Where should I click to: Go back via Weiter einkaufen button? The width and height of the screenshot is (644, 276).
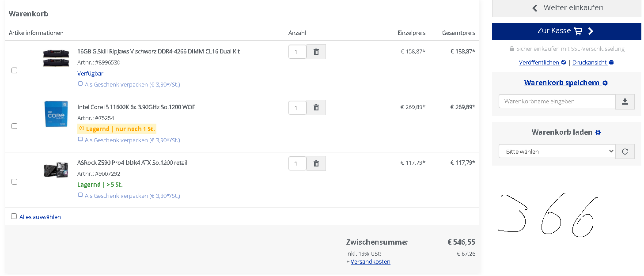(566, 8)
